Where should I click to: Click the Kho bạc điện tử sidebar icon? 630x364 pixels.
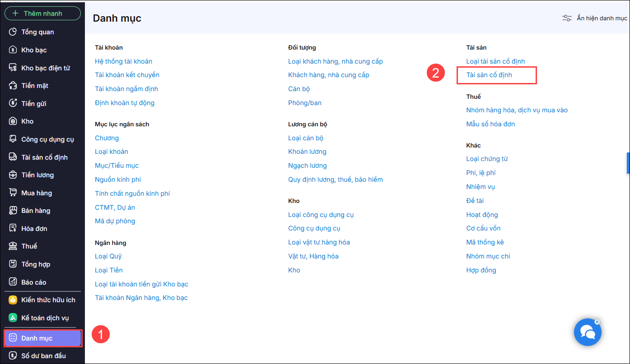click(13, 68)
